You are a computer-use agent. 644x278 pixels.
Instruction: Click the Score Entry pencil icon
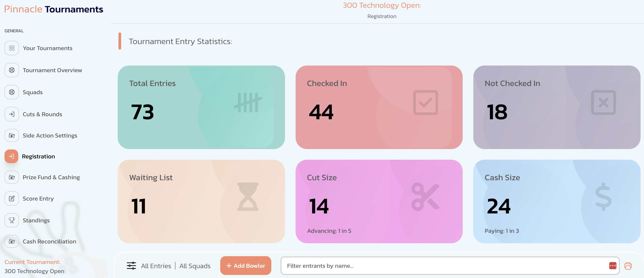pyautogui.click(x=12, y=198)
